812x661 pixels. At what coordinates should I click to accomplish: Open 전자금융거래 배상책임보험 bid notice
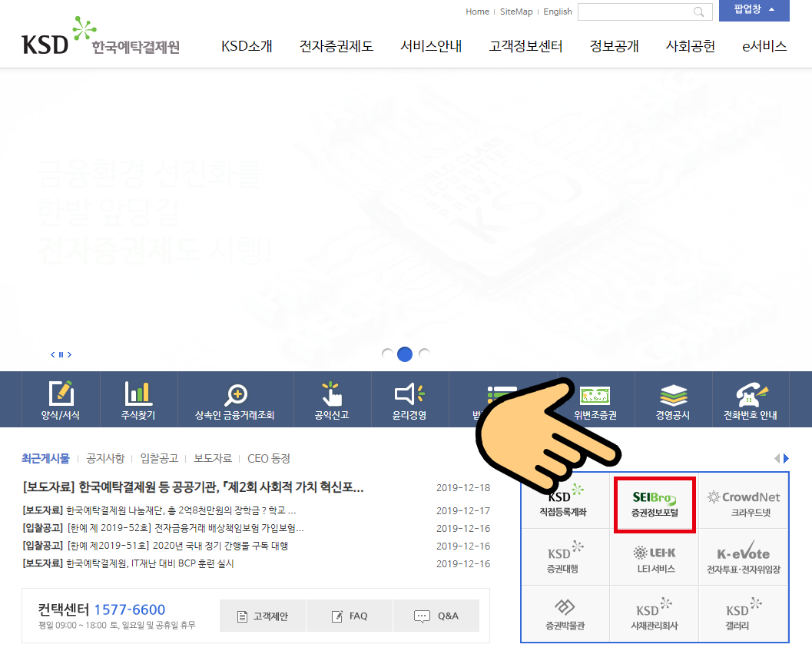(x=163, y=528)
